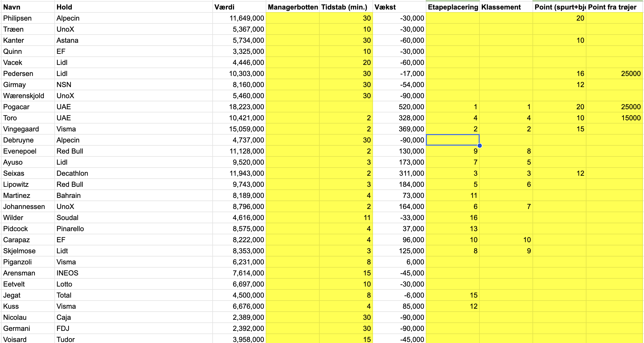Select time loss cell 20 for Vacek

[x=346, y=63]
